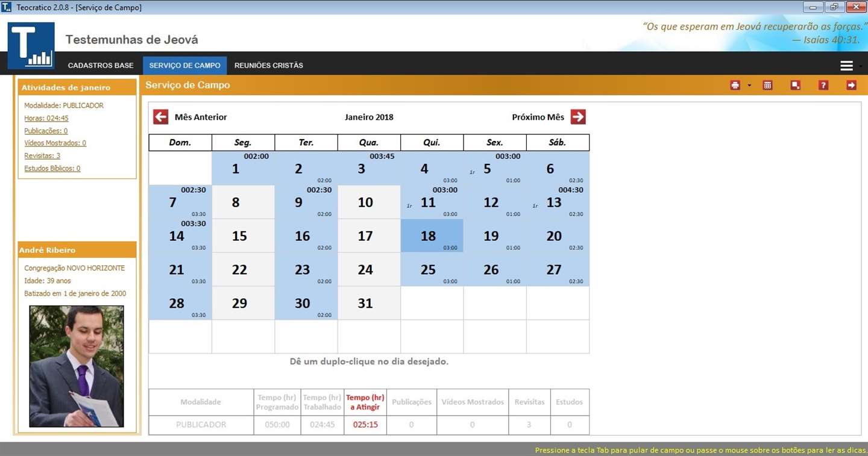Image resolution: width=868 pixels, height=456 pixels.
Task: Click the red 025:15 time remaining value
Action: [365, 425]
